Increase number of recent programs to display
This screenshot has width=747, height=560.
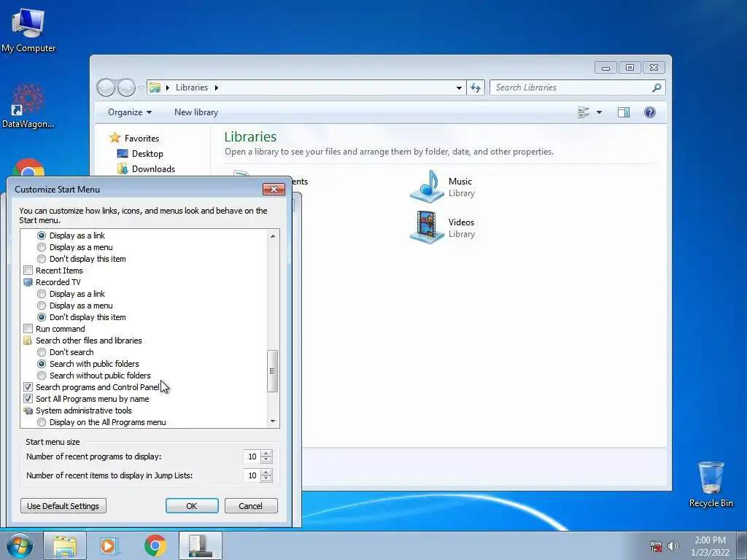tap(266, 454)
